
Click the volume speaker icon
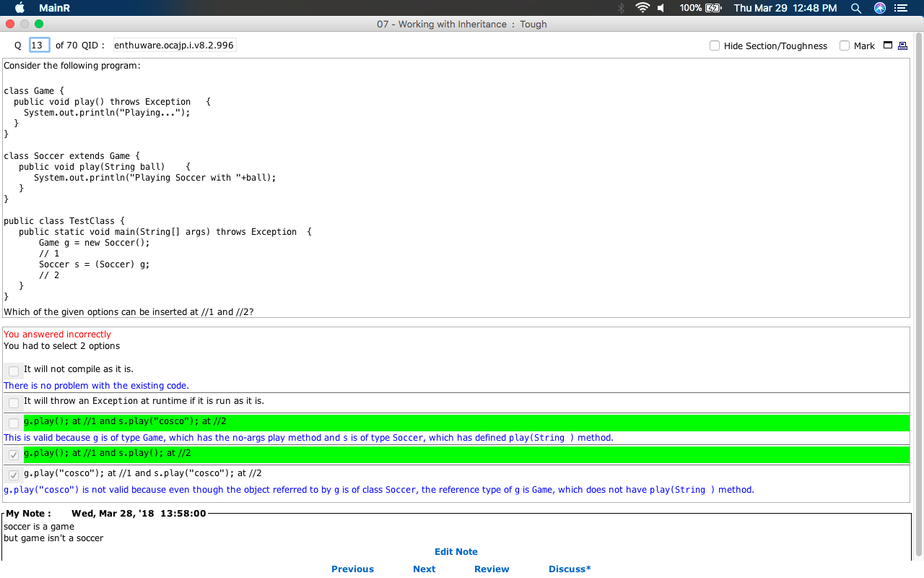click(x=661, y=8)
